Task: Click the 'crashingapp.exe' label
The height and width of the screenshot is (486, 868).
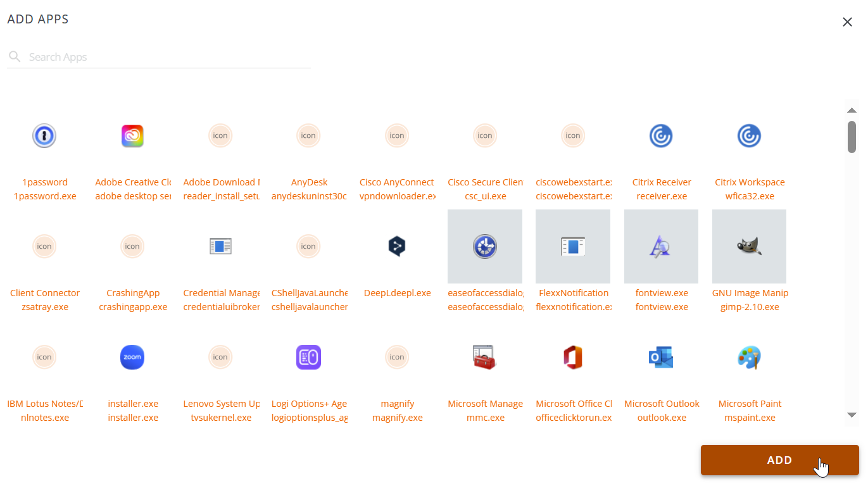Action: coord(133,307)
